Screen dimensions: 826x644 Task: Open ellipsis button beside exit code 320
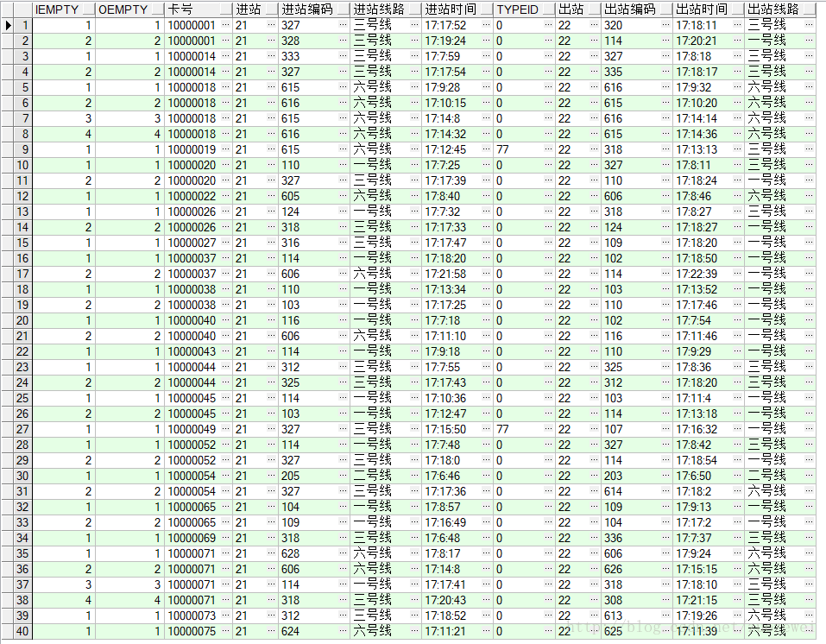tap(666, 25)
